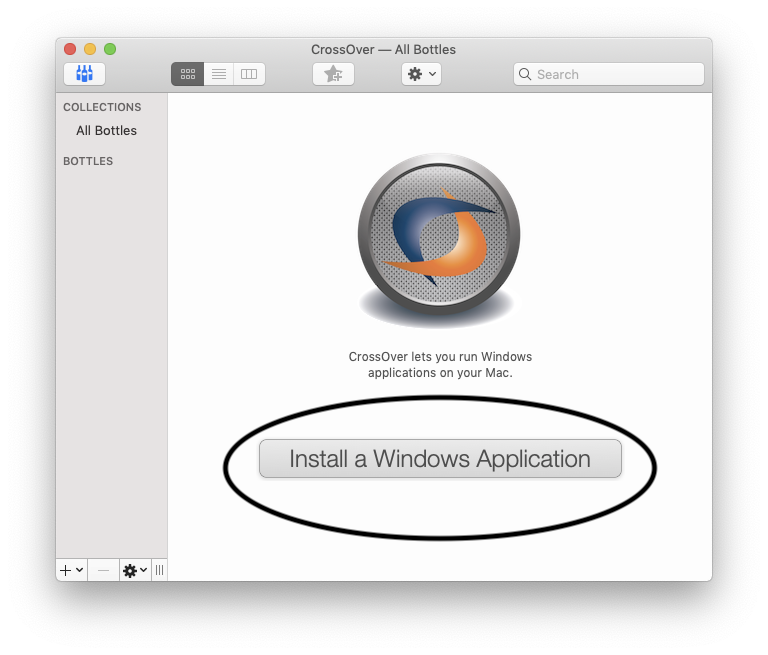
Task: Switch to column view
Action: tap(249, 74)
